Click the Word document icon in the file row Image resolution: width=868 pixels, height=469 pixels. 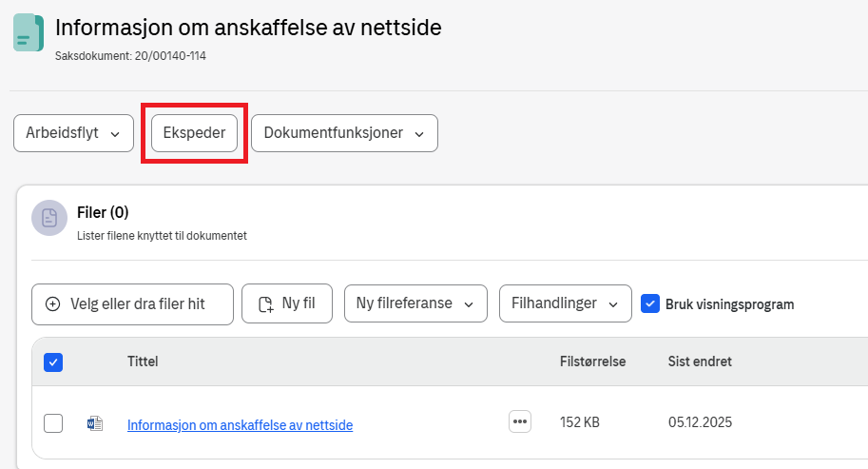(94, 423)
